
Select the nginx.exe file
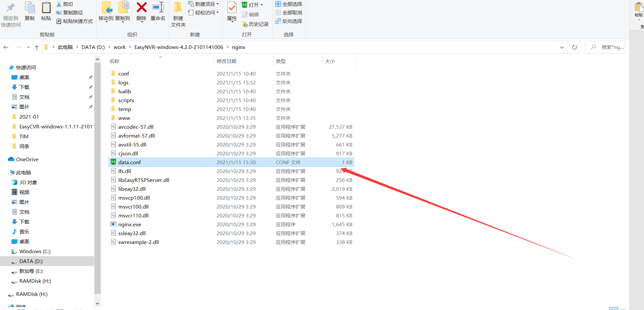[x=130, y=224]
